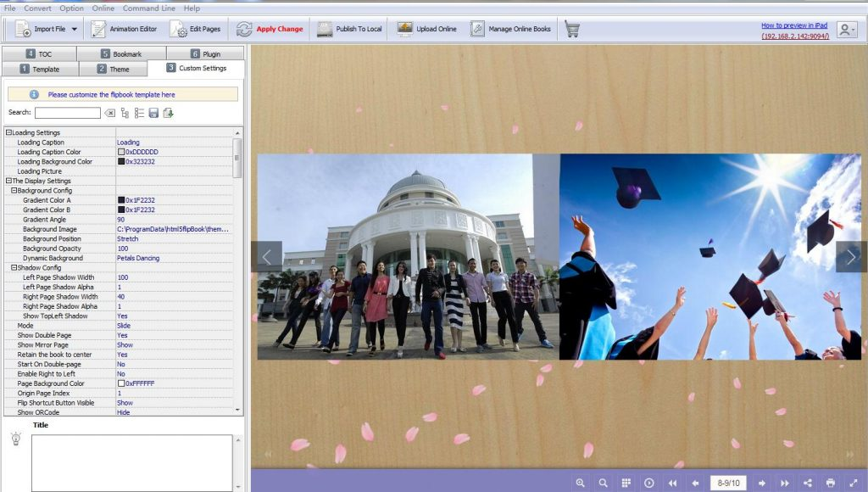This screenshot has height=492, width=868.
Task: Change Dynamic Background value Petals Dancing
Action: pyautogui.click(x=138, y=258)
